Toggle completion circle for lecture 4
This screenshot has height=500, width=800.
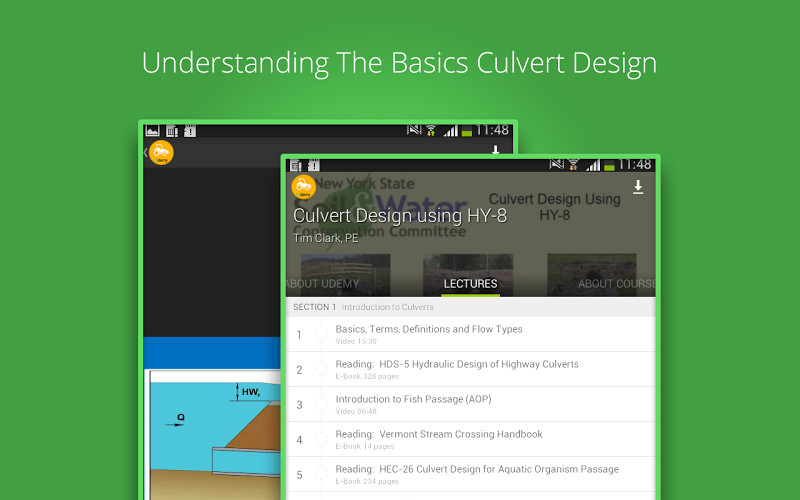click(x=321, y=439)
